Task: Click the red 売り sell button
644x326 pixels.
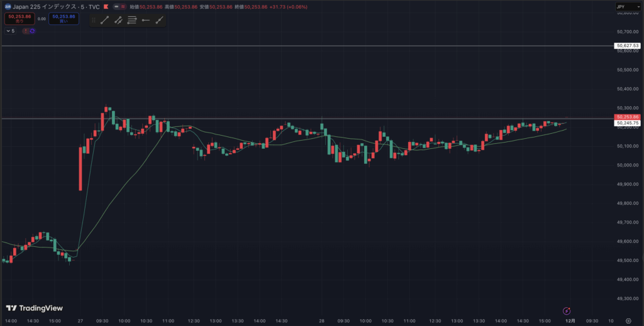Action: pyautogui.click(x=18, y=19)
